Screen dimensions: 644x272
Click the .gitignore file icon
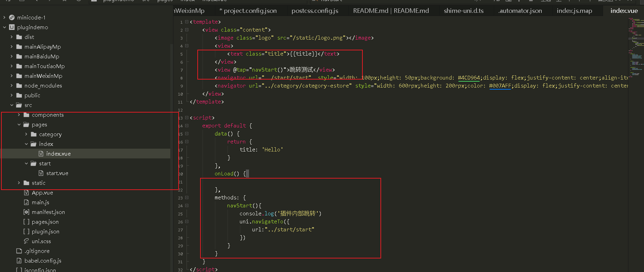click(x=19, y=251)
